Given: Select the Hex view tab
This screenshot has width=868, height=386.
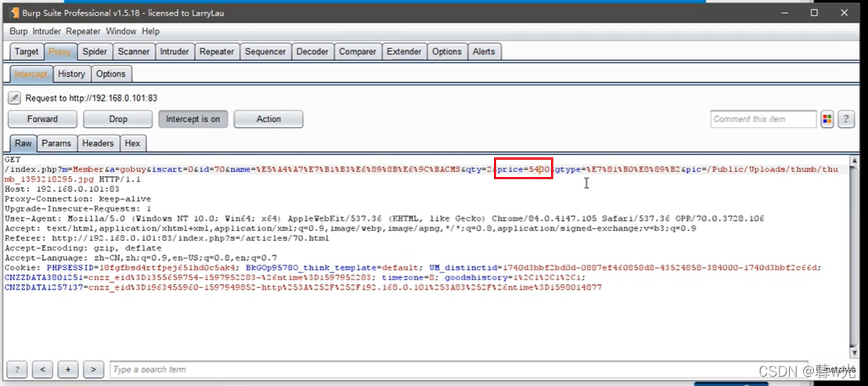Looking at the screenshot, I should click(x=133, y=143).
